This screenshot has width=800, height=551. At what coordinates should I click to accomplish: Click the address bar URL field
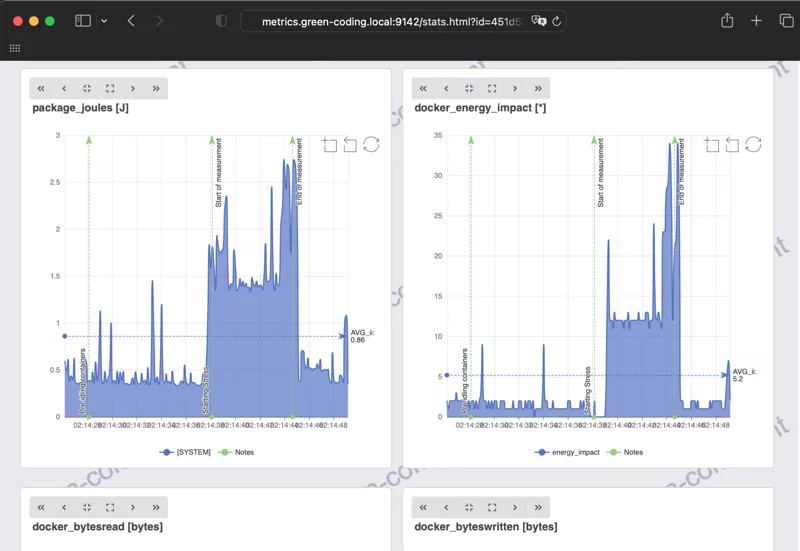(x=403, y=21)
